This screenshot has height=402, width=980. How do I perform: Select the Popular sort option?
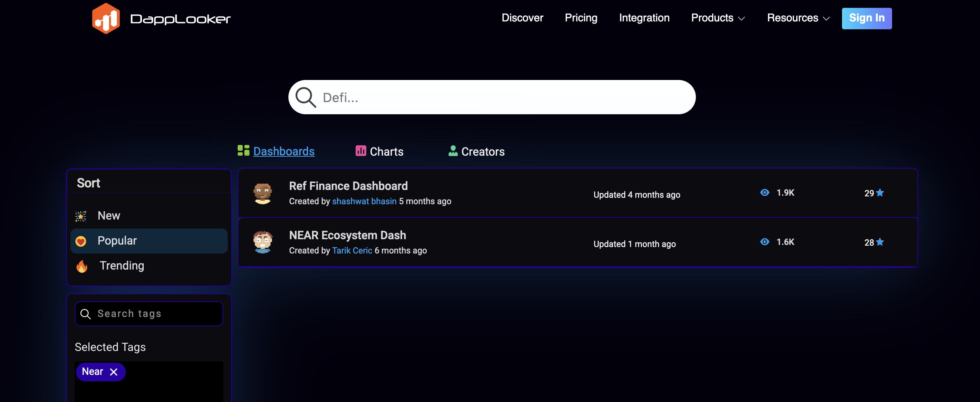click(x=117, y=241)
